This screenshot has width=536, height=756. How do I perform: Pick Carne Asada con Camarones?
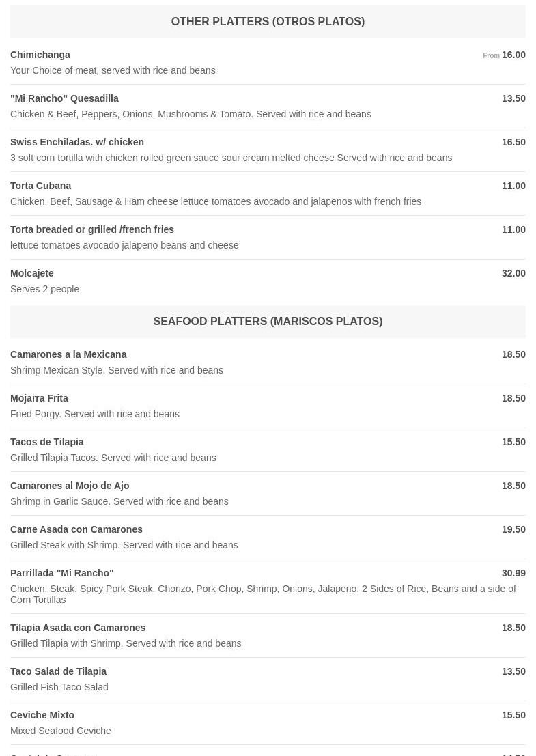76,529
